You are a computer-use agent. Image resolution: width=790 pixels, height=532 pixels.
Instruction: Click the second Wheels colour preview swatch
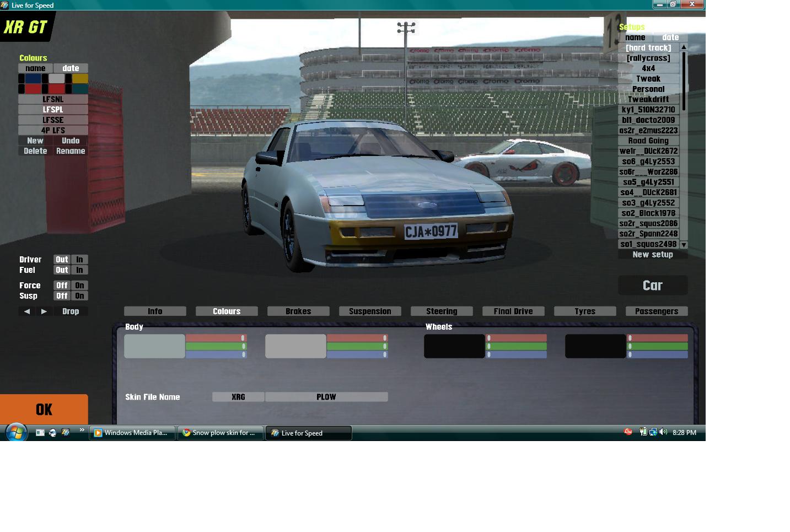(595, 346)
